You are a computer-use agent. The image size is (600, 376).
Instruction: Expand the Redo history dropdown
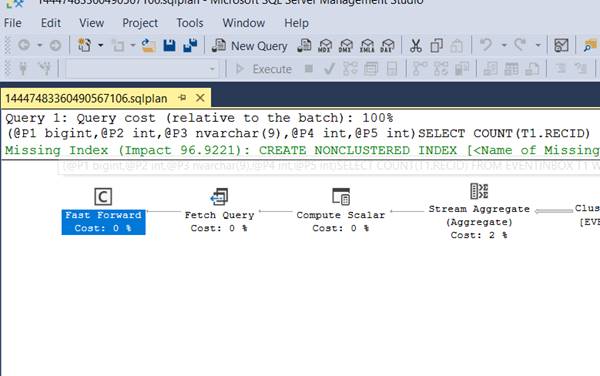[x=538, y=46]
